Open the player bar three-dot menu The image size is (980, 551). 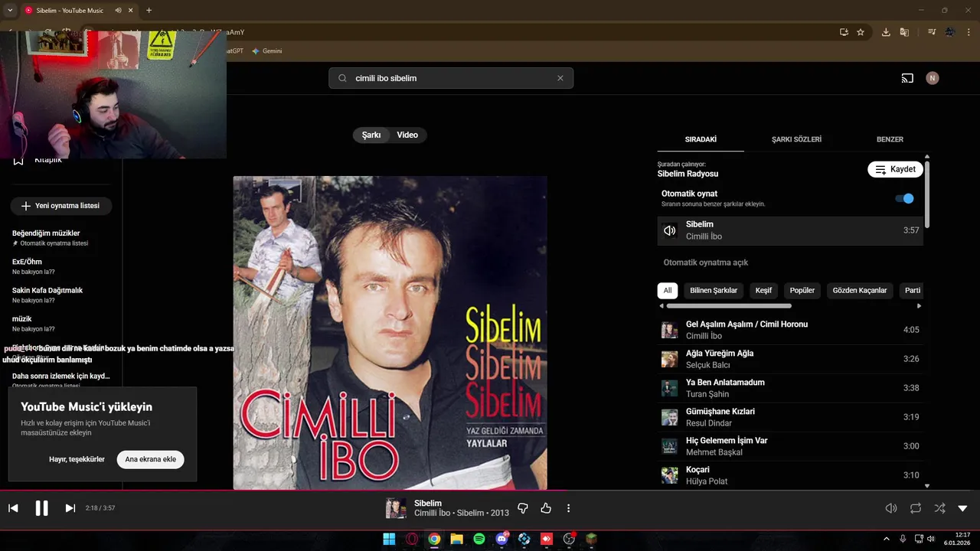click(x=568, y=508)
